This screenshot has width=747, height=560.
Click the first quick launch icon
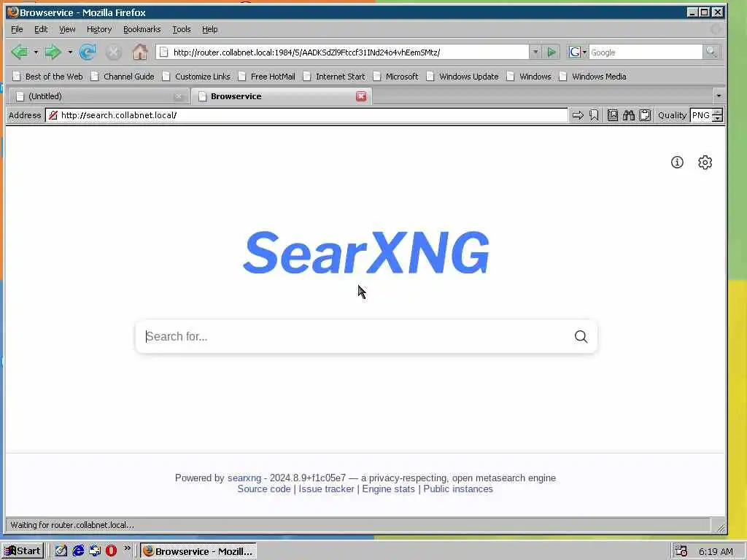coord(61,551)
